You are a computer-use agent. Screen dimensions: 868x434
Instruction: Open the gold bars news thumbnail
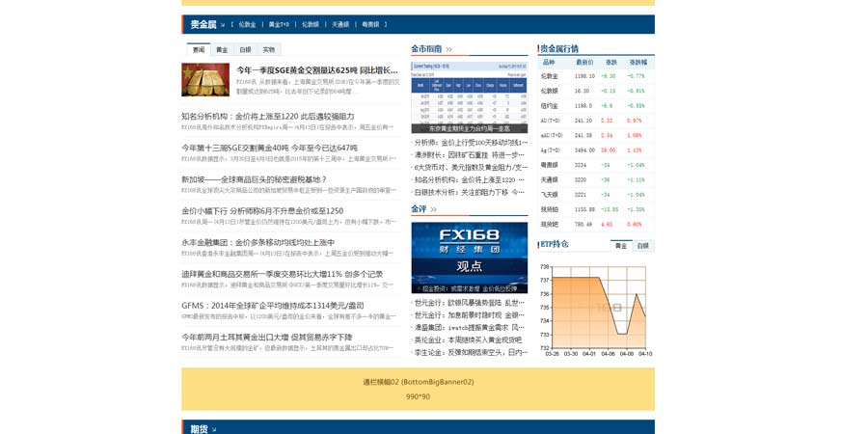coord(205,79)
